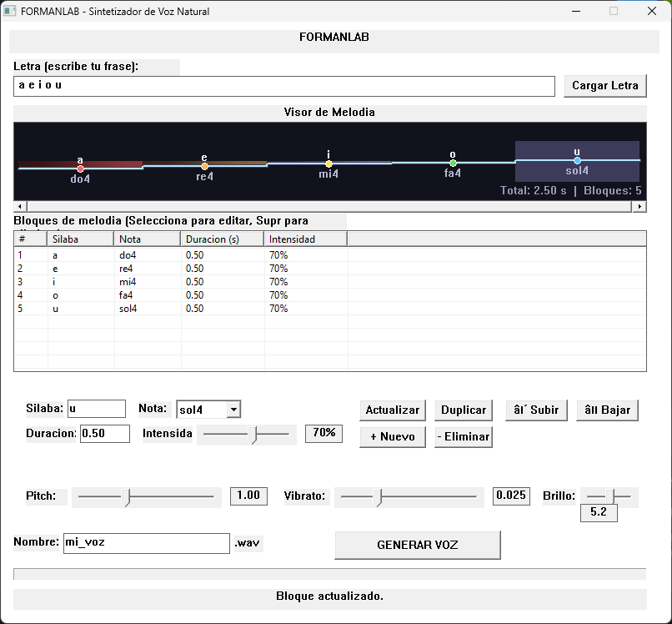Click the Subir button

tap(536, 410)
